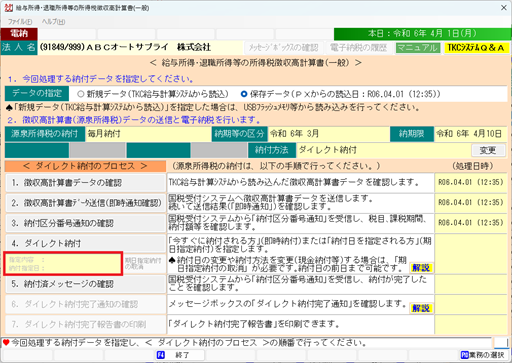Open TKCシステムQ&A
The height and width of the screenshot is (363, 512).
coord(476,48)
